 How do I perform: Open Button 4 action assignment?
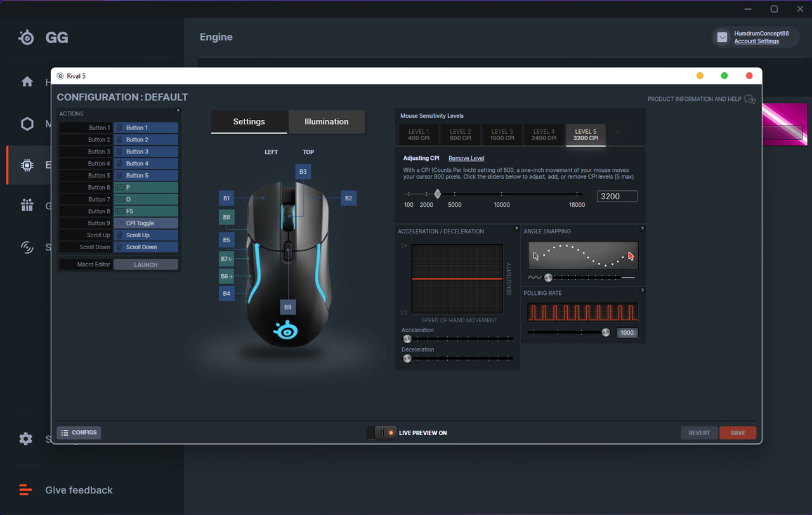(x=146, y=164)
